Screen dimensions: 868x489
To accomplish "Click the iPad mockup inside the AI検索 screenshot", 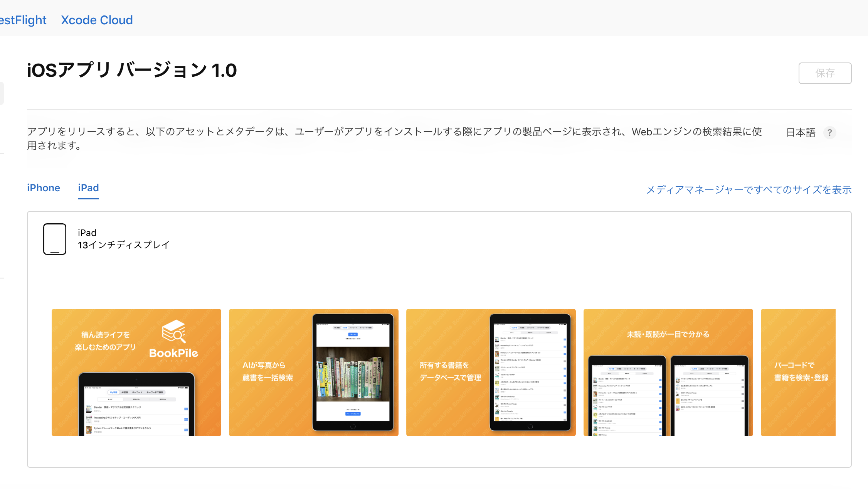I will point(353,372).
